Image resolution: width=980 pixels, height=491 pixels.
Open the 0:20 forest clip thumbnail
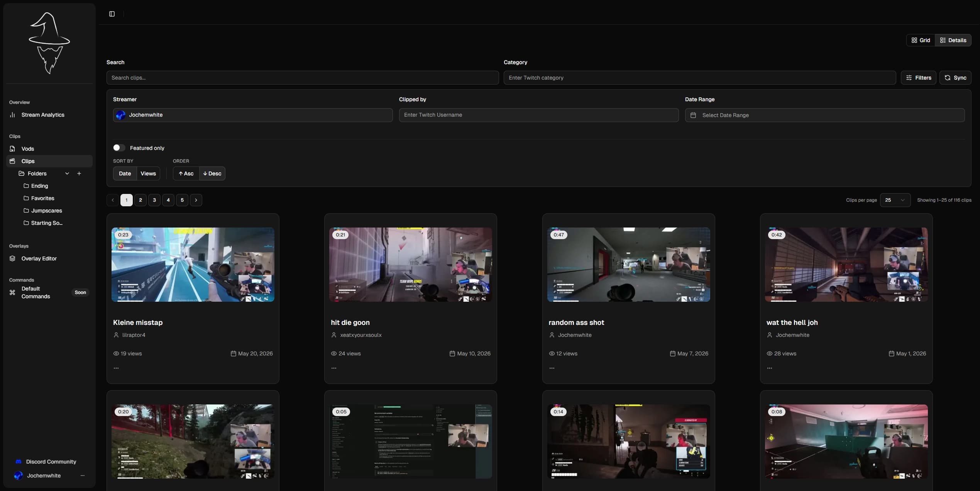pyautogui.click(x=193, y=442)
